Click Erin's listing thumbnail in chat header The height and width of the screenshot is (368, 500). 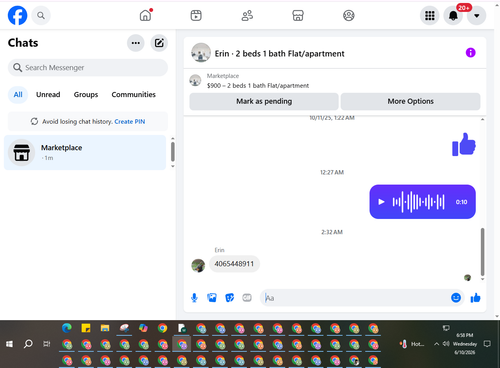click(x=201, y=53)
